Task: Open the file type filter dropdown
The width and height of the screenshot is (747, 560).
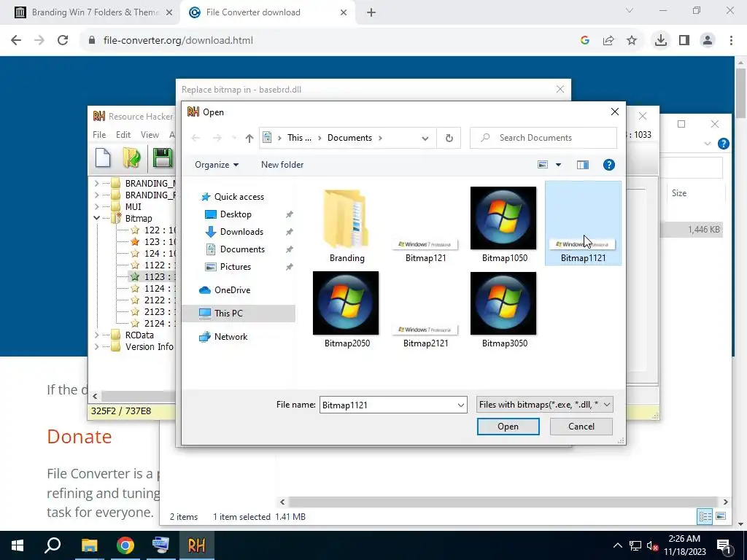Action: click(x=607, y=405)
